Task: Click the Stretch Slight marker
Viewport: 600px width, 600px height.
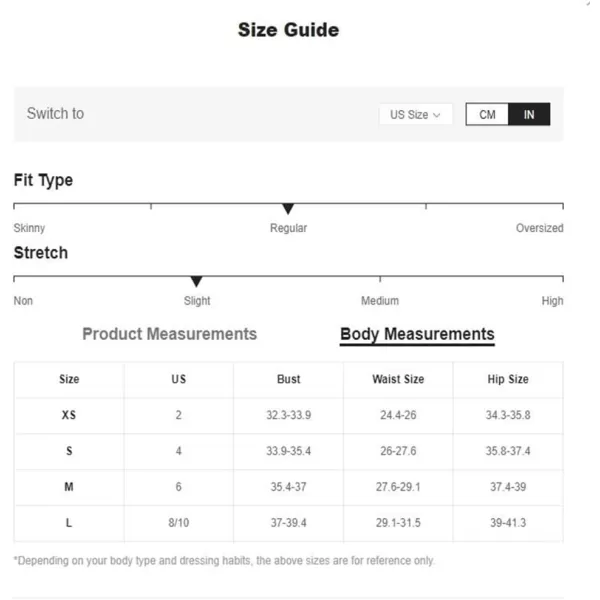Action: click(196, 281)
